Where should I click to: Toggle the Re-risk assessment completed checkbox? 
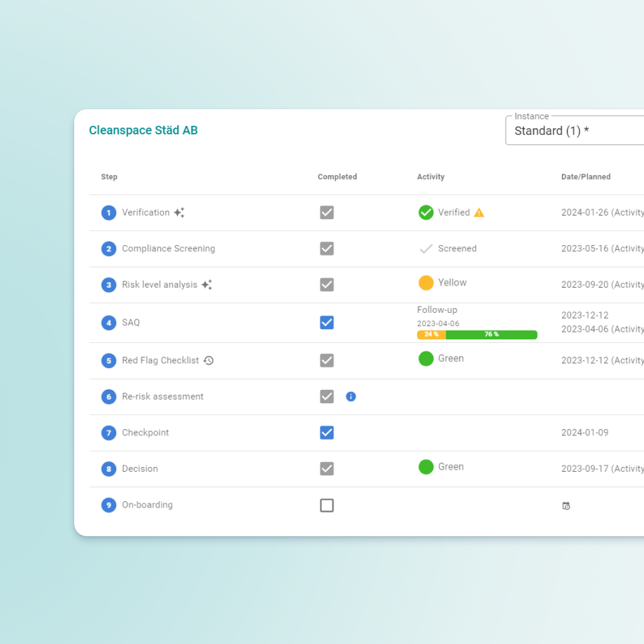point(327,396)
